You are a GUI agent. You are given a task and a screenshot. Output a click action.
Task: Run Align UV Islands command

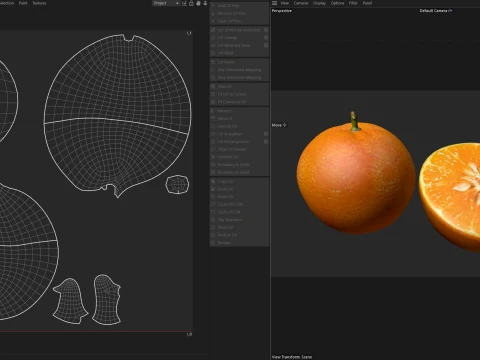tap(239, 149)
